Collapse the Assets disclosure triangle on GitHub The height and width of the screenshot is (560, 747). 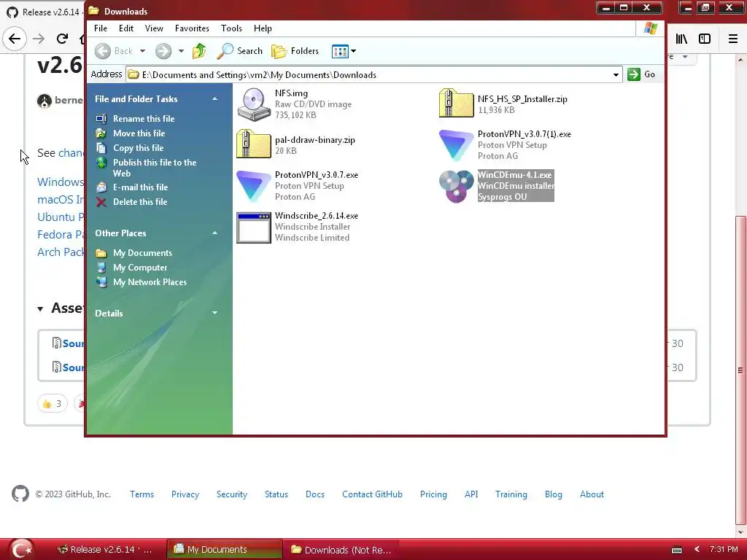[41, 309]
